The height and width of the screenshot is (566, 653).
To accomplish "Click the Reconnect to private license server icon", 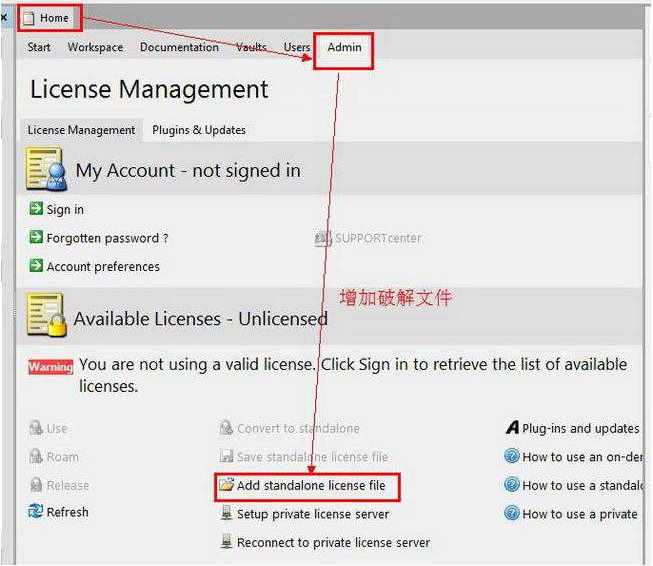I will tap(226, 541).
